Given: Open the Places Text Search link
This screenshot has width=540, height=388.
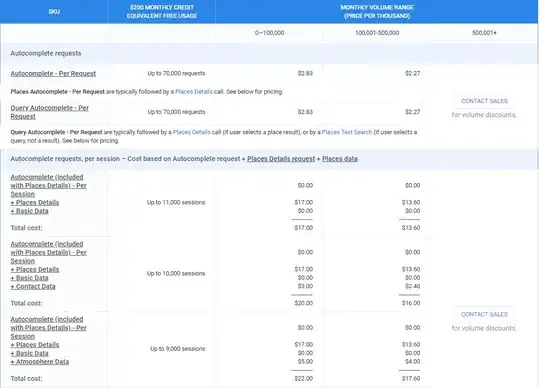Looking at the screenshot, I should pos(347,132).
